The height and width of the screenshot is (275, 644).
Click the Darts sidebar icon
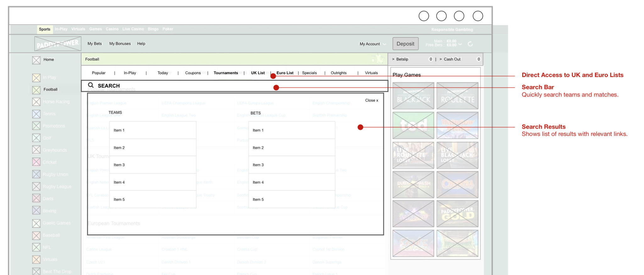point(36,198)
